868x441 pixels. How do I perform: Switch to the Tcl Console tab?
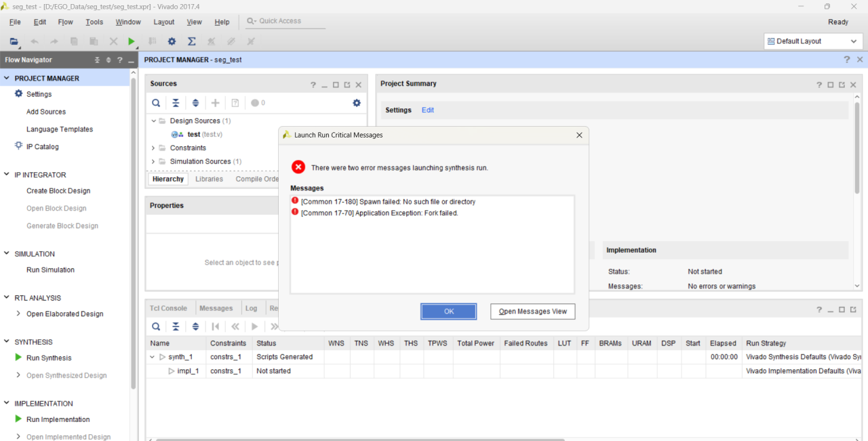pos(168,308)
